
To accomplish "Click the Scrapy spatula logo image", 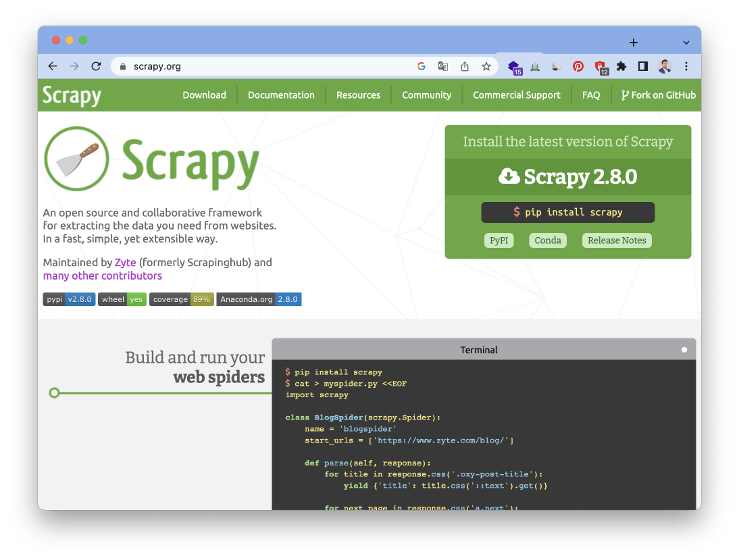I will pyautogui.click(x=76, y=159).
